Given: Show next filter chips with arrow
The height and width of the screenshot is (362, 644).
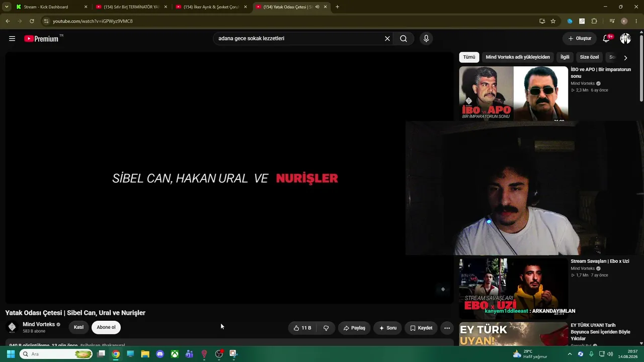Looking at the screenshot, I should (625, 58).
